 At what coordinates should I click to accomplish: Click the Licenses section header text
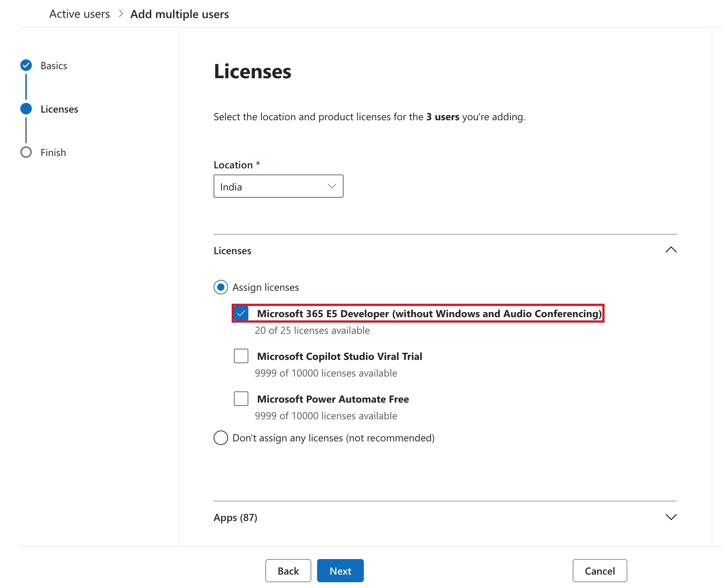point(232,251)
